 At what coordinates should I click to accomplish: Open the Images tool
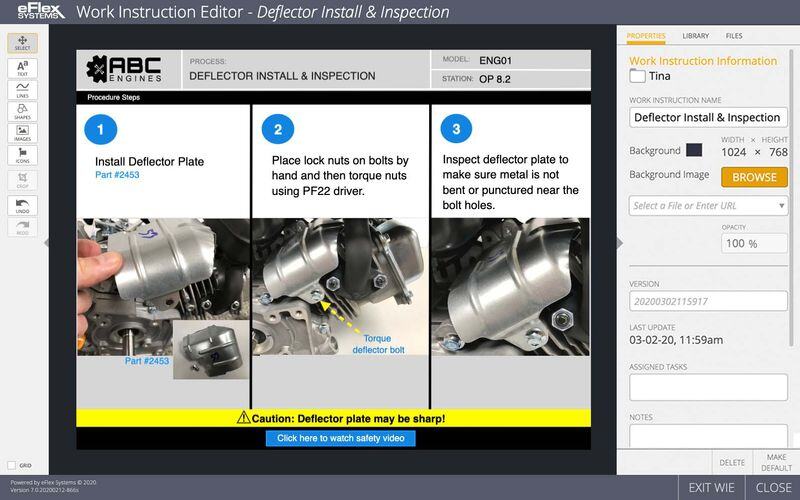click(x=22, y=133)
